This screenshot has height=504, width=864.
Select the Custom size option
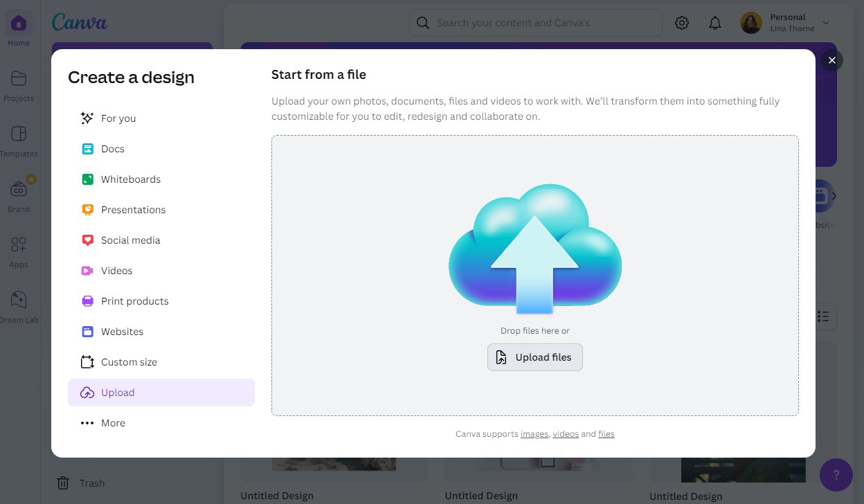161,362
